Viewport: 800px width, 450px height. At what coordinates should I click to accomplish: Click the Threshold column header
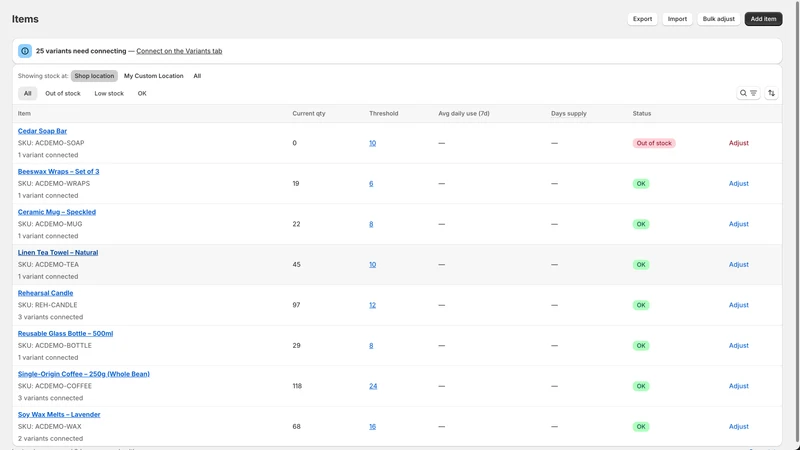point(384,113)
